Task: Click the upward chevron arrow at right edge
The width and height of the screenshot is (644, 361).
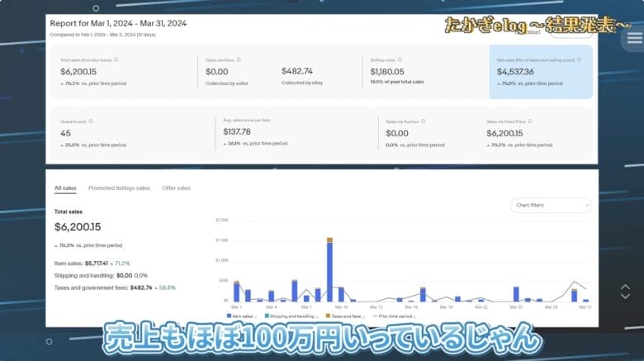Action: tap(625, 287)
